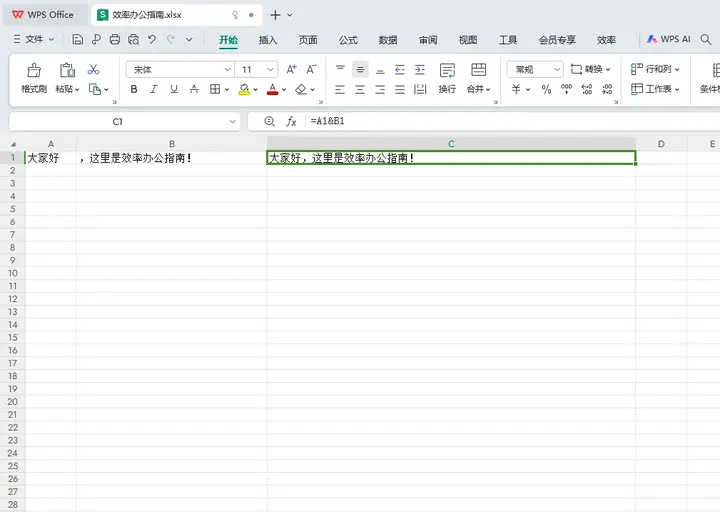Screen dimensions: 720x512
Task: Open a new tab with plus button
Action: 275,15
